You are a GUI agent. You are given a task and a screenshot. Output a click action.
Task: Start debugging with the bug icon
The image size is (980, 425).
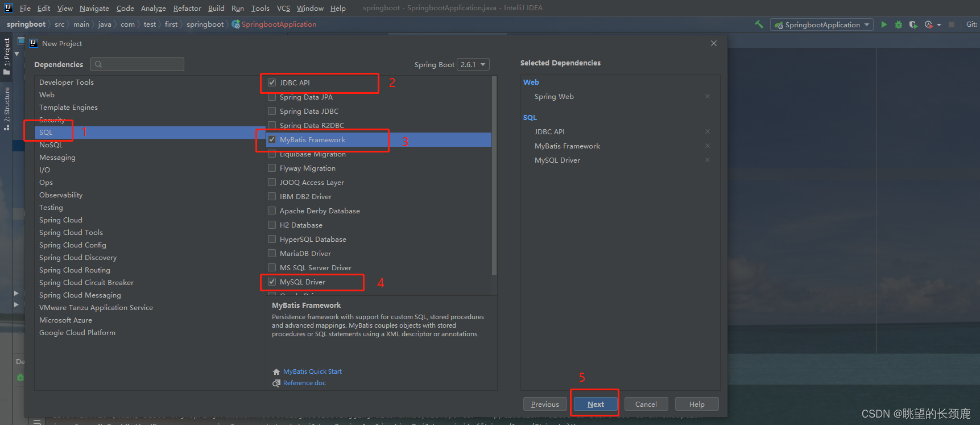pyautogui.click(x=899, y=24)
